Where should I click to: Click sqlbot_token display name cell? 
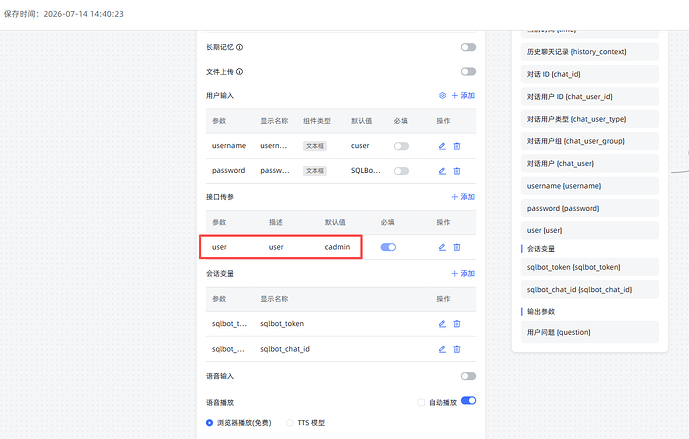[x=282, y=324]
